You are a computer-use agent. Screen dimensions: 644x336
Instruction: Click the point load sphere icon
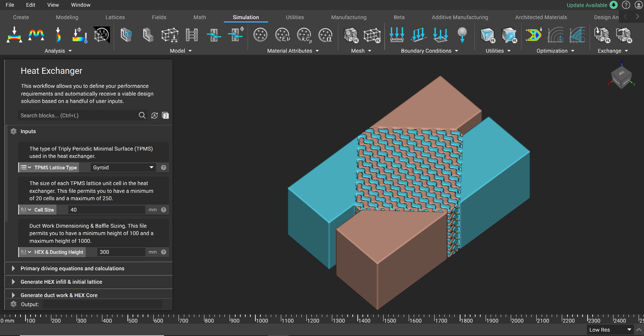coord(462,35)
